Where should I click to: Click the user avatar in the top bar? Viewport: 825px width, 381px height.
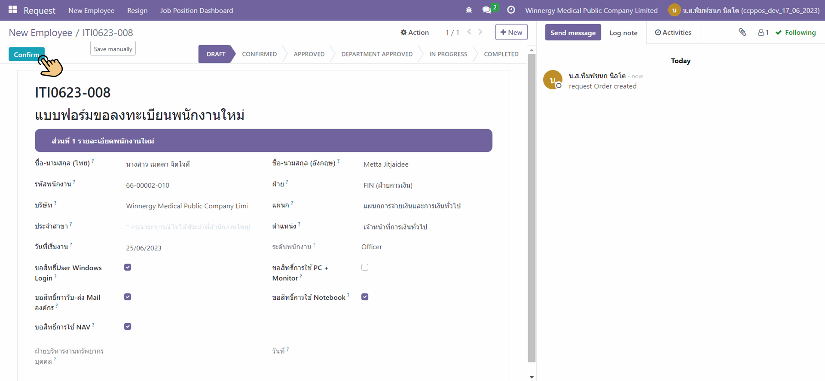tap(674, 11)
